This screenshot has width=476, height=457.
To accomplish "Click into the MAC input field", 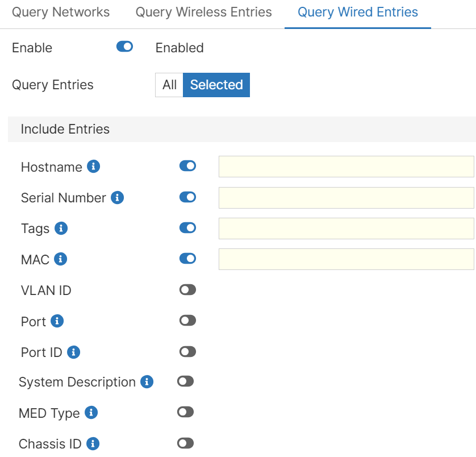I will 346,259.
